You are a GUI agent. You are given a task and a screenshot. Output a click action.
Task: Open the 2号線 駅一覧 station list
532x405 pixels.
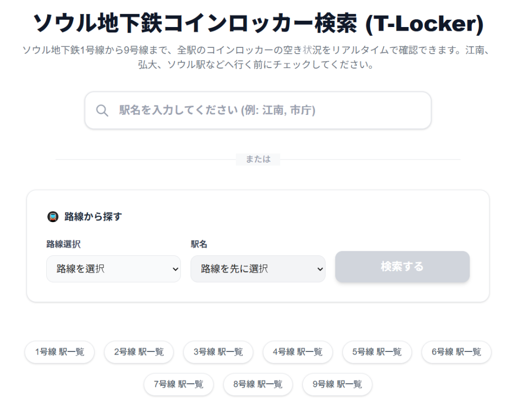[x=139, y=352]
